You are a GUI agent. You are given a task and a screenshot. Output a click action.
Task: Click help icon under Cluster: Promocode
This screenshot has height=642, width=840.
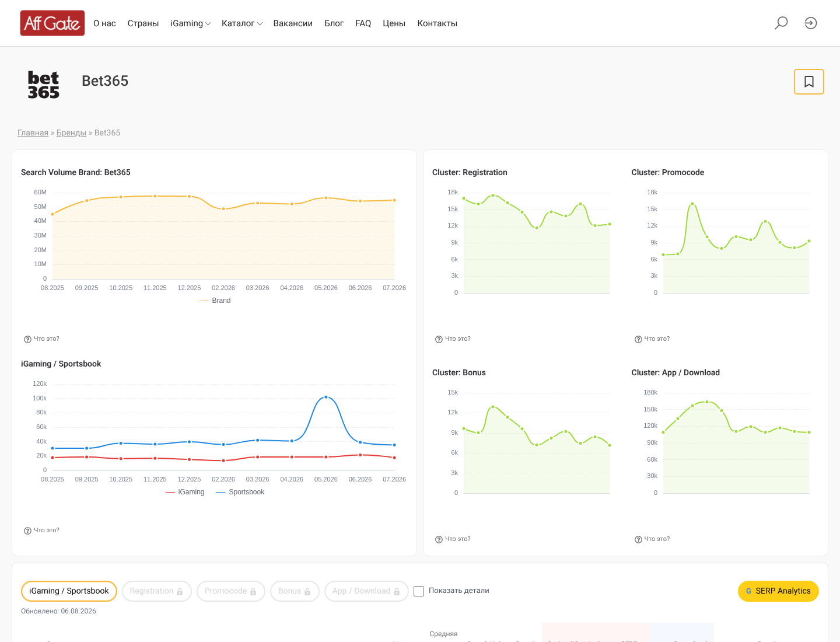click(638, 339)
